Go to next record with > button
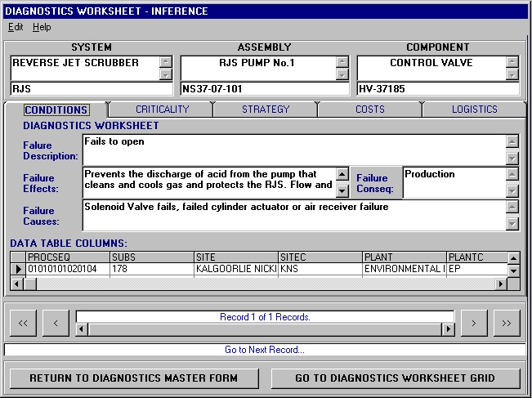 [474, 323]
